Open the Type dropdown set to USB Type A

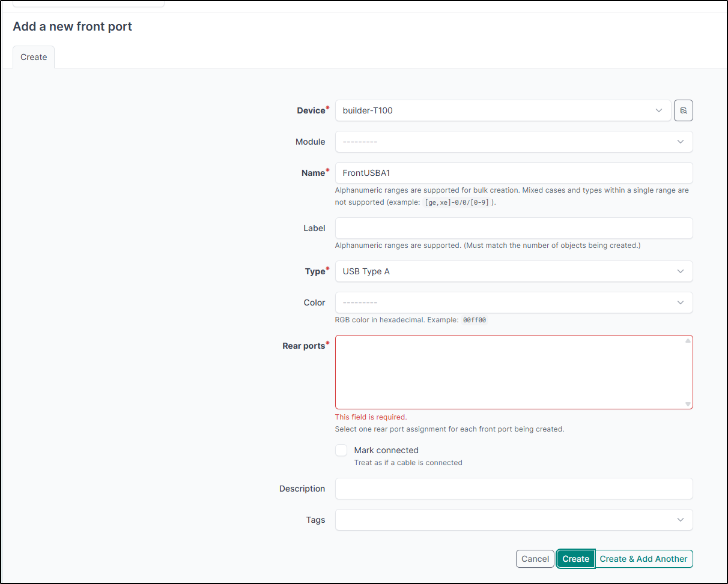[514, 271]
